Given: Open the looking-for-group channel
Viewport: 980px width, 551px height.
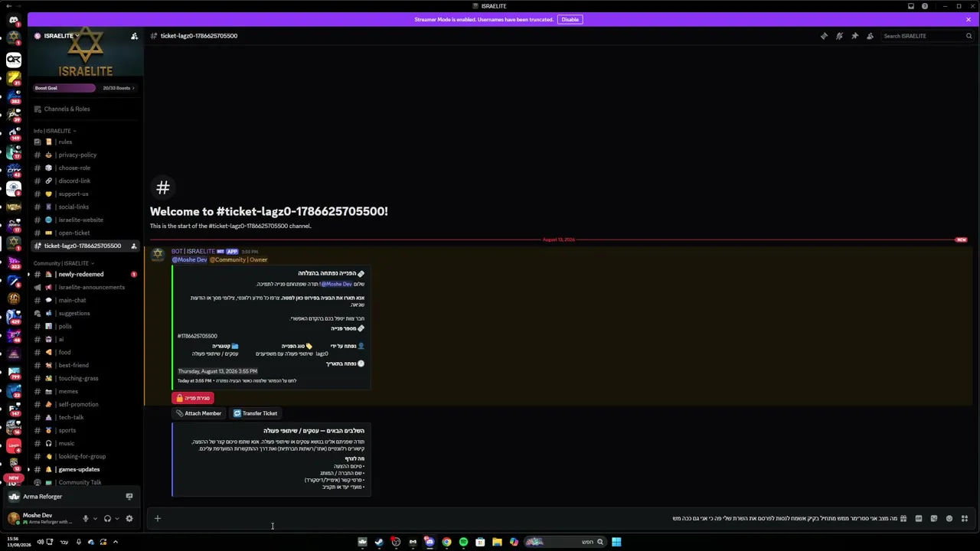Looking at the screenshot, I should coord(85,456).
